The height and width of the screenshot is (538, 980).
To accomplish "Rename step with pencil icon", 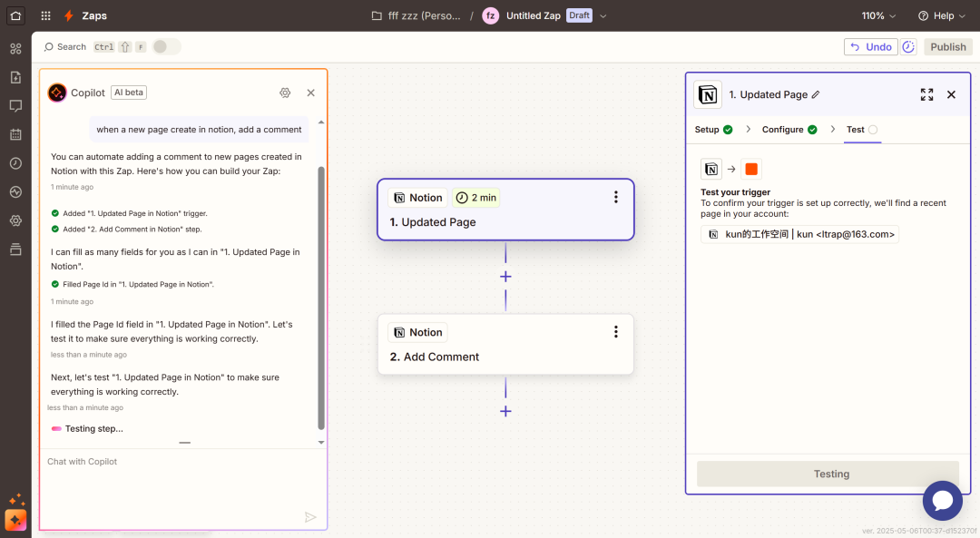I will [x=816, y=94].
